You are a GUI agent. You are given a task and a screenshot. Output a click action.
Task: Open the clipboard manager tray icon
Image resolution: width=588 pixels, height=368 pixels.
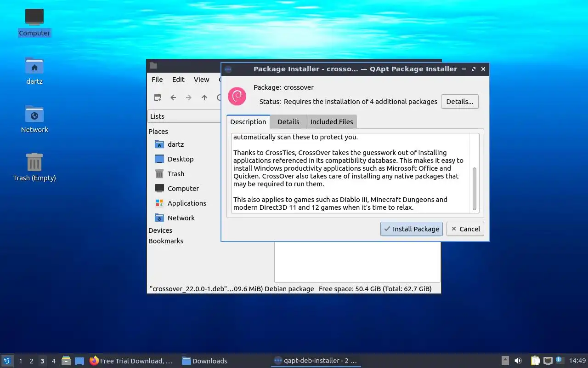pos(535,361)
